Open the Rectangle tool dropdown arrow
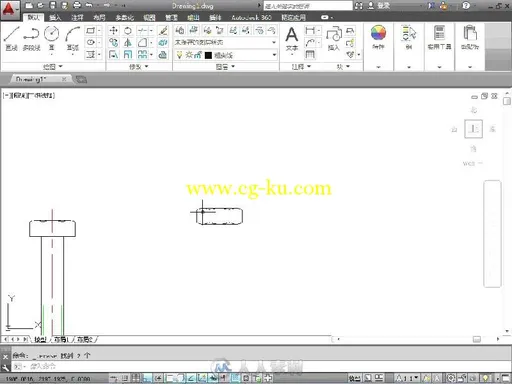This screenshot has height=384, width=512. (x=99, y=31)
